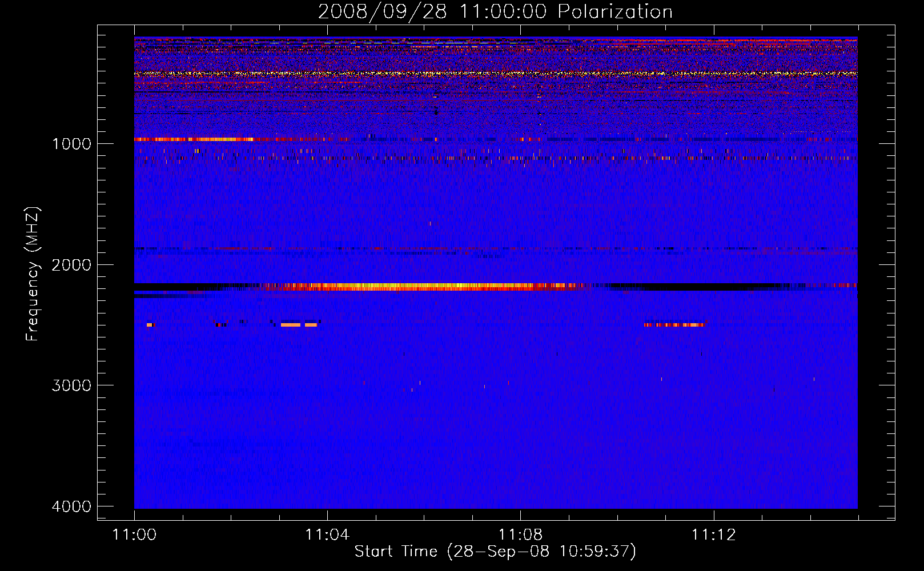The height and width of the screenshot is (571, 924).
Task: Click the 1000 frequency tick label
Action: 71,143
